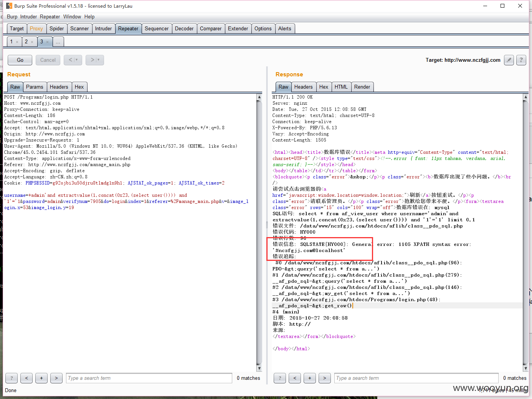Show response Headers view tab

[304, 87]
